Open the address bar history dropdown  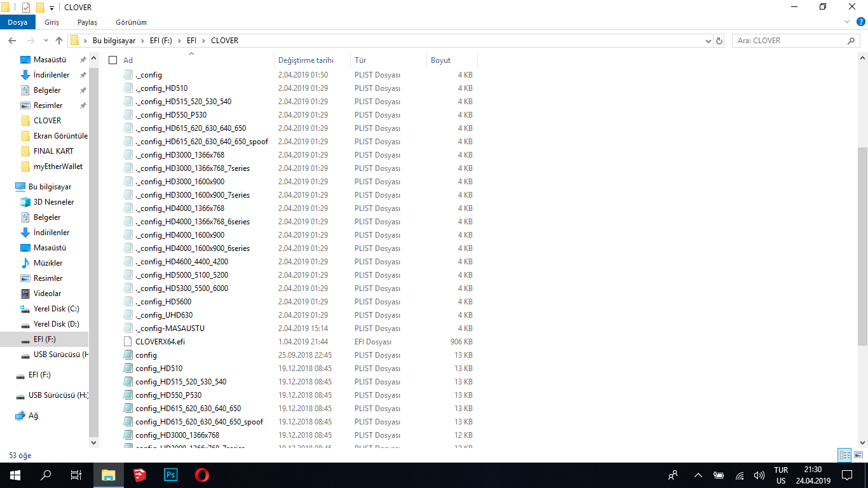click(x=709, y=41)
